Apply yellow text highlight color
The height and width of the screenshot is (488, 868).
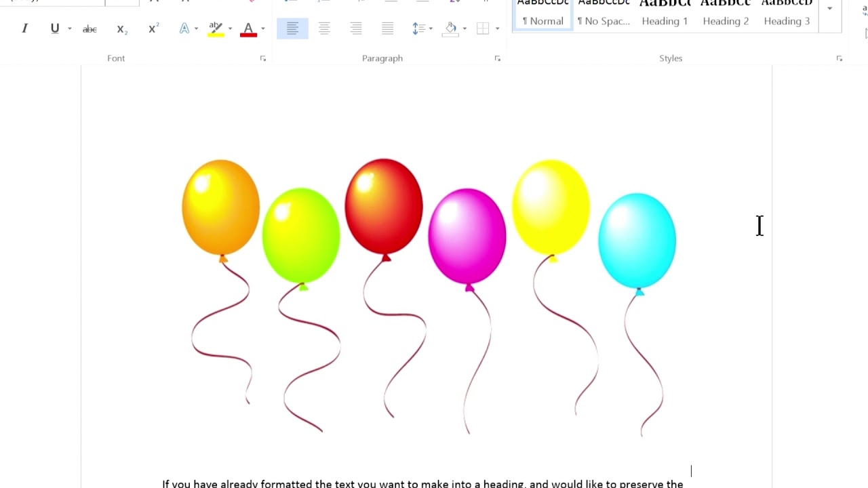[216, 28]
